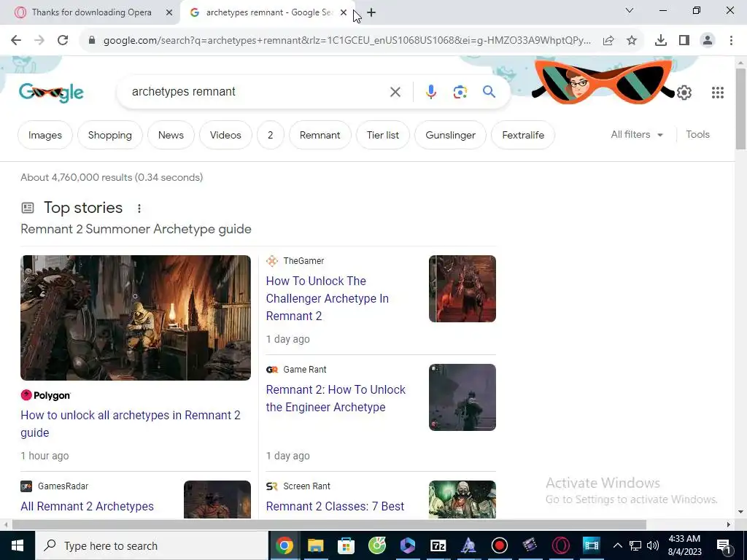Open Top stories three-dot options
The width and height of the screenshot is (747, 560).
point(139,208)
